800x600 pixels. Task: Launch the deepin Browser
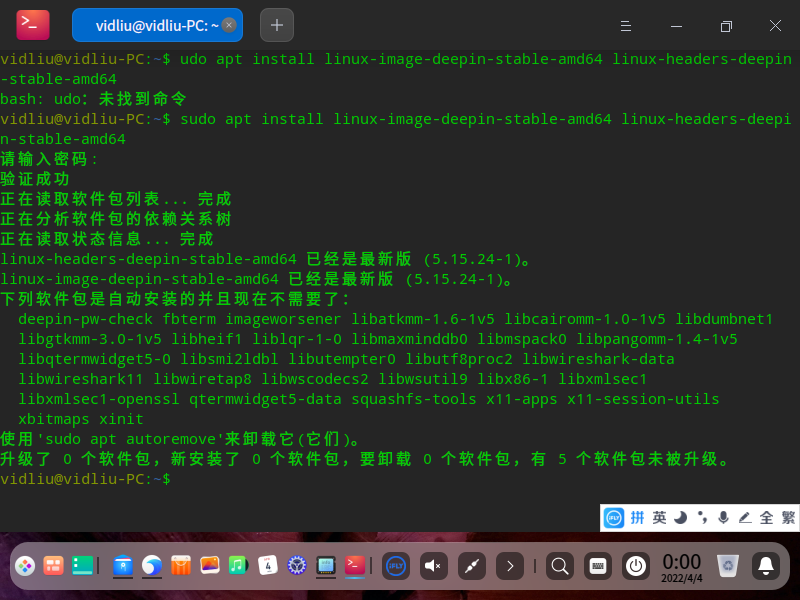(150, 566)
